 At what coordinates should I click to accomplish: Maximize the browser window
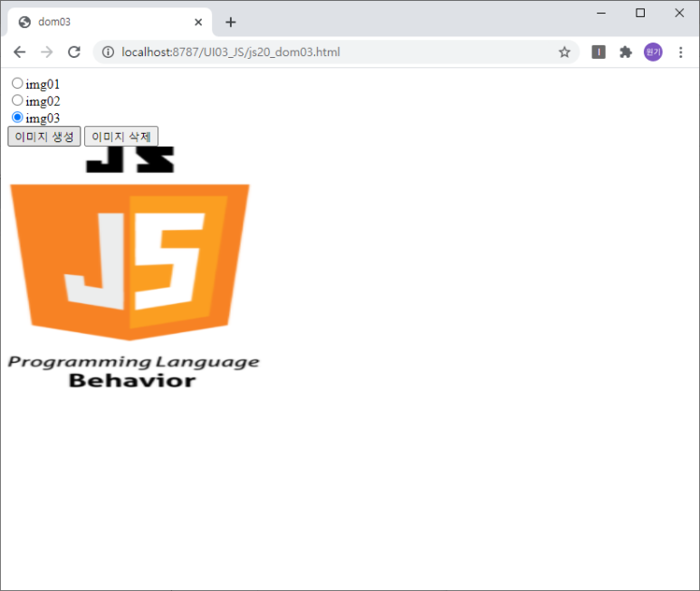point(640,13)
